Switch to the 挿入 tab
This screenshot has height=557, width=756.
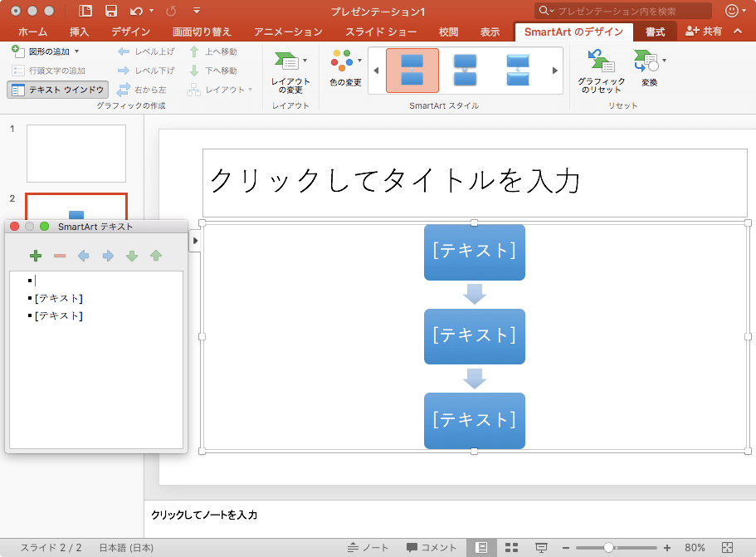79,32
